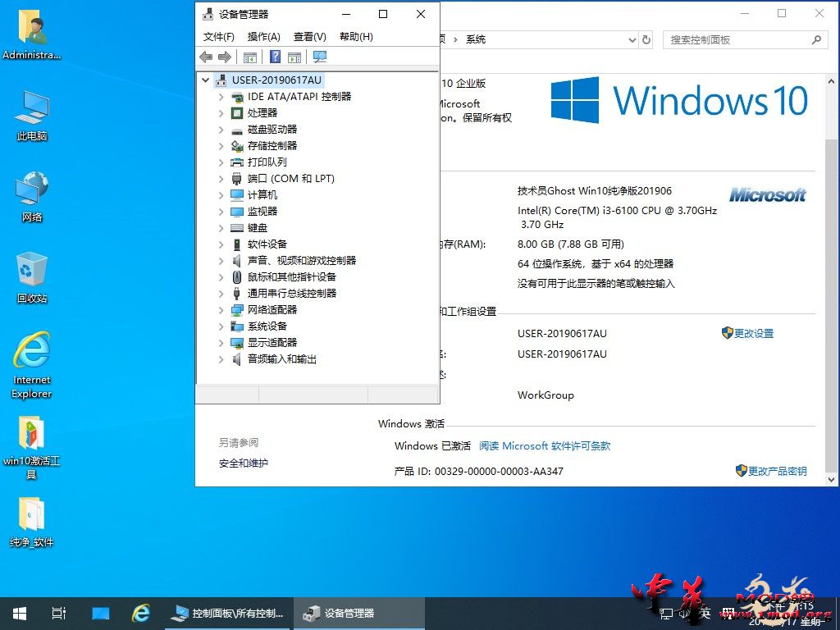This screenshot has height=630, width=840.
Task: Expand the 显示适配器 category
Action: pos(221,343)
